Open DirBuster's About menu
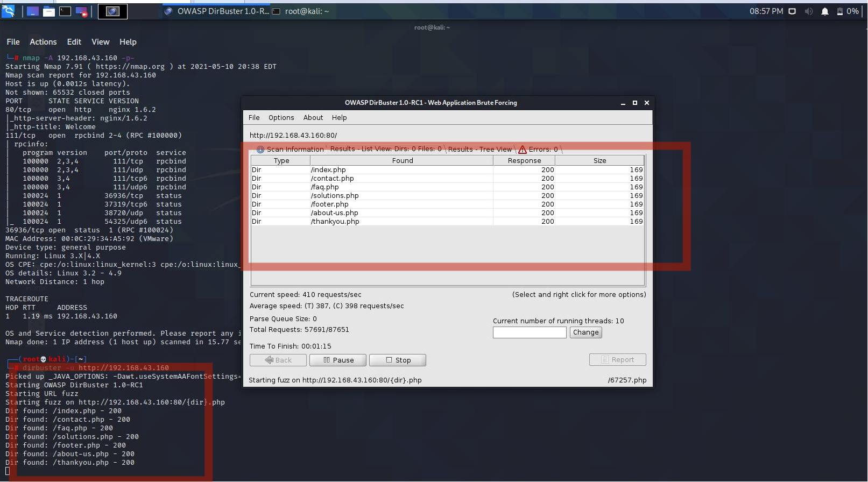This screenshot has height=482, width=868. pos(313,118)
